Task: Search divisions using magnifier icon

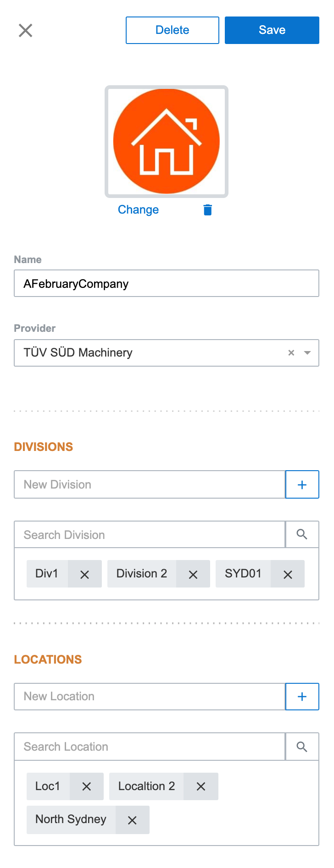Action: [x=302, y=534]
